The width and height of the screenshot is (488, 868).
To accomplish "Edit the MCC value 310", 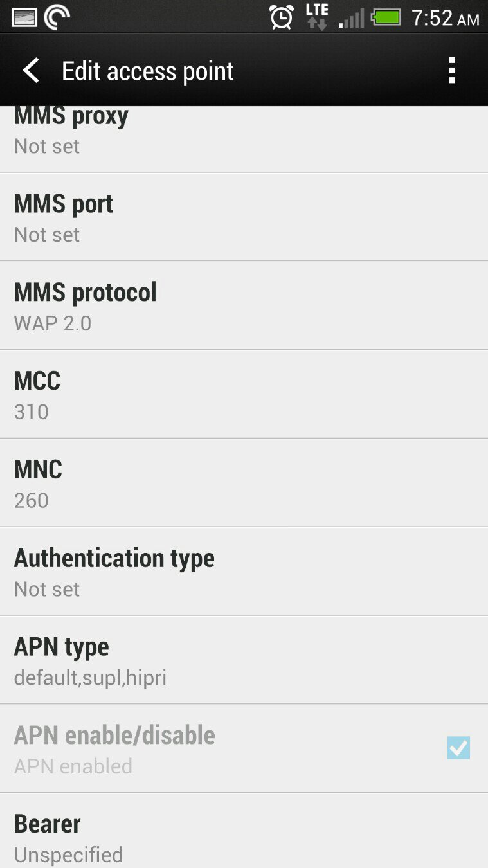I will coord(244,394).
